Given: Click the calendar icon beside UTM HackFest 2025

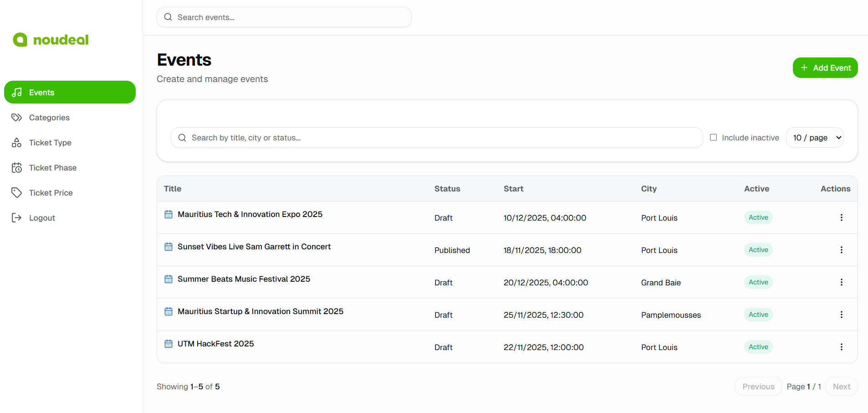Looking at the screenshot, I should [x=168, y=344].
